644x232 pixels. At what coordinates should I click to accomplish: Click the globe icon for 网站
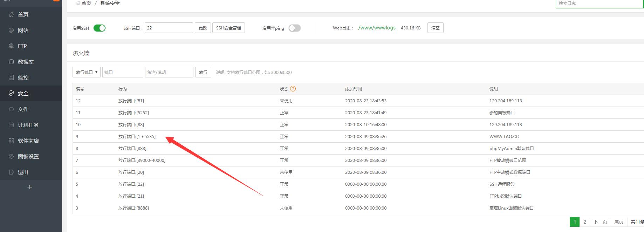tap(11, 30)
